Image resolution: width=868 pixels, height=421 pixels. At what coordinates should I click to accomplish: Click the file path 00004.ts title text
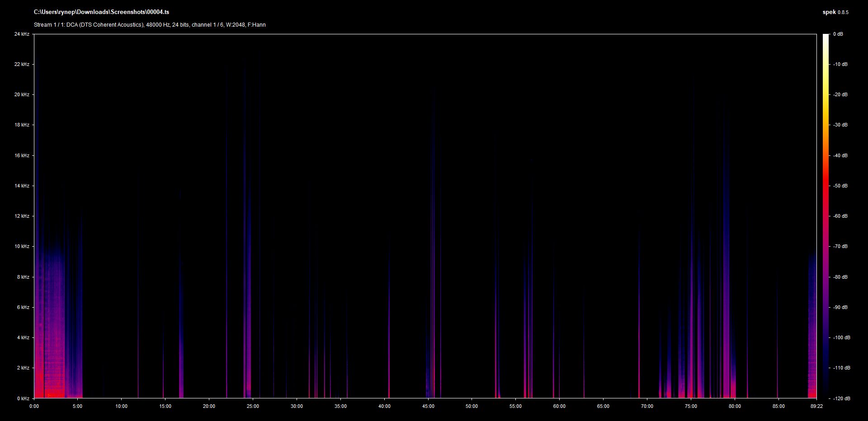tap(101, 12)
